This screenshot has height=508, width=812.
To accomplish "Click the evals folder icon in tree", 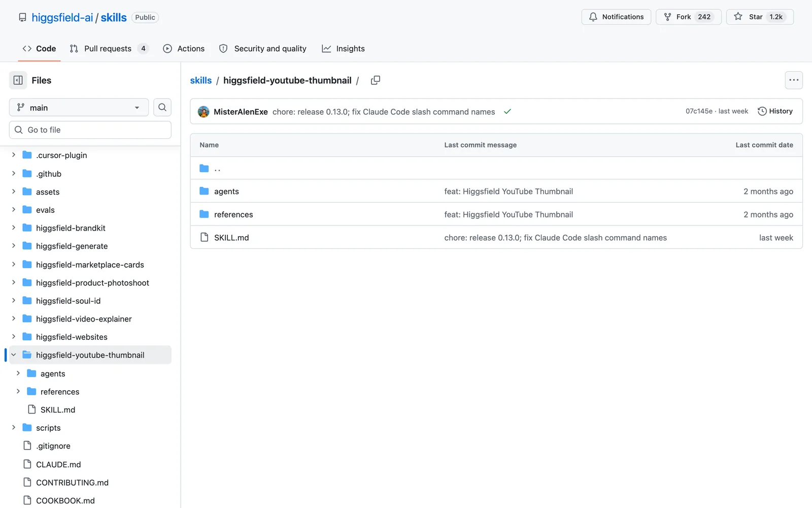I will point(27,210).
